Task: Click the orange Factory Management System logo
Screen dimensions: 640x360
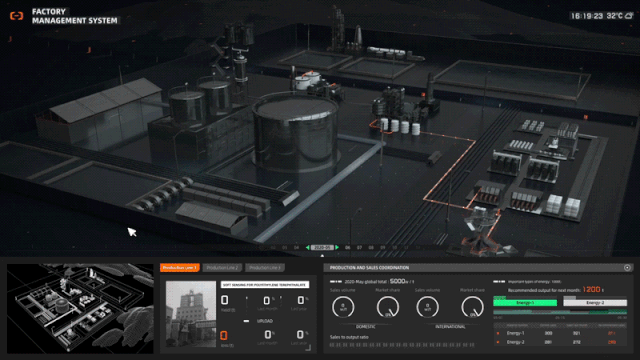Action: pyautogui.click(x=17, y=16)
